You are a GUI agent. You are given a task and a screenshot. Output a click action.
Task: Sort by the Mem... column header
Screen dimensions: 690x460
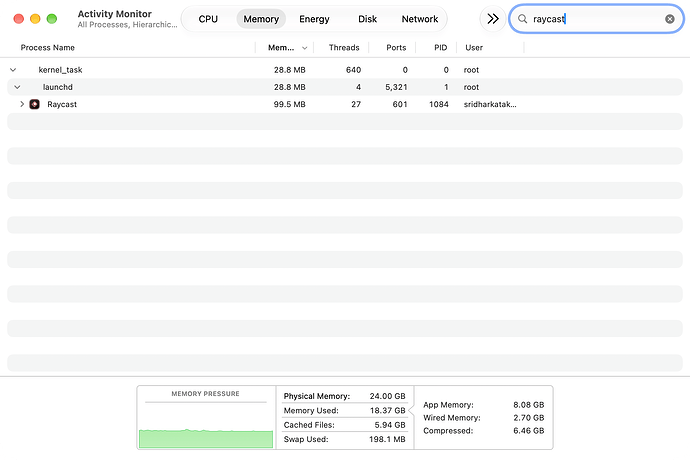(x=281, y=48)
